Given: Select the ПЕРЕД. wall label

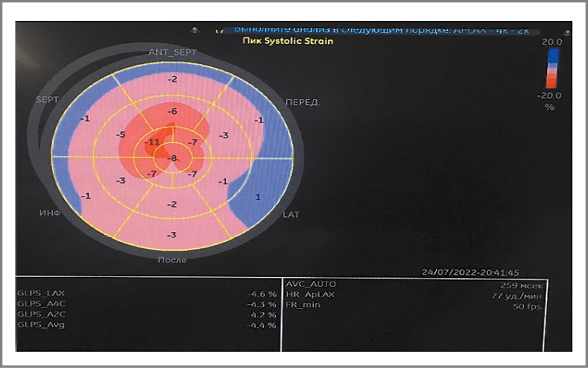Looking at the screenshot, I should coord(302,102).
